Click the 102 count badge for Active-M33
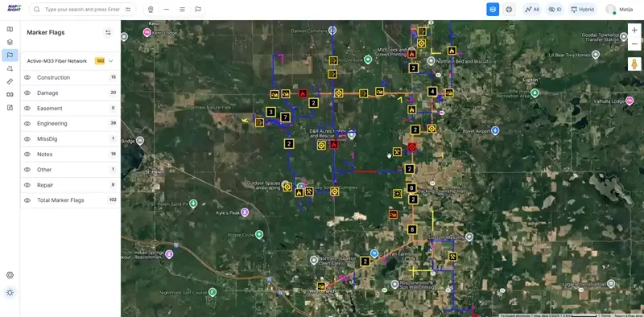The image size is (644, 317). (100, 61)
